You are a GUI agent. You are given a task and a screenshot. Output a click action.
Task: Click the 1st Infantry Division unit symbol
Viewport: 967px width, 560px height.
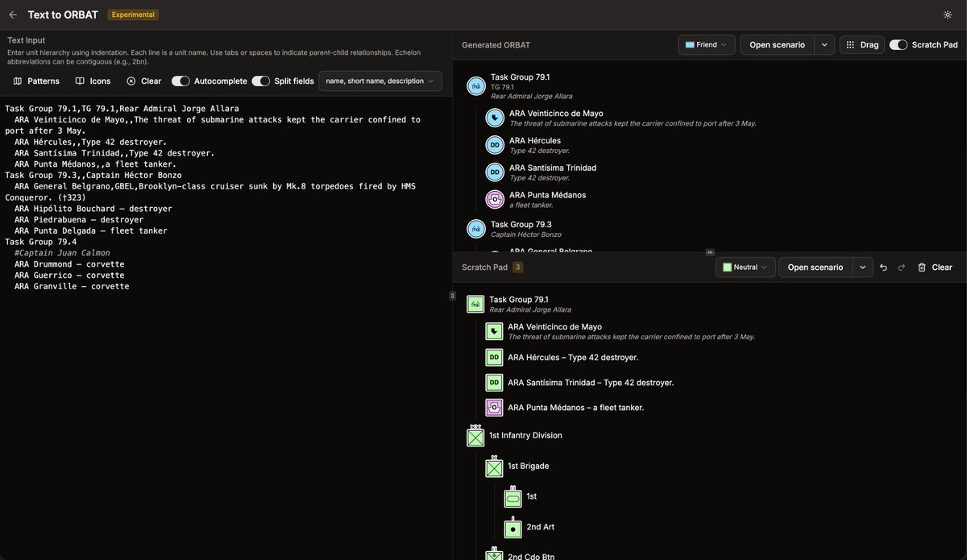coord(475,436)
